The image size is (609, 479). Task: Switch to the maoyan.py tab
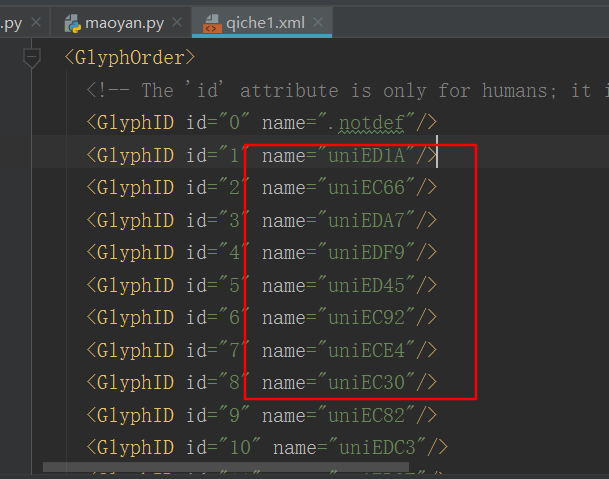(x=120, y=23)
